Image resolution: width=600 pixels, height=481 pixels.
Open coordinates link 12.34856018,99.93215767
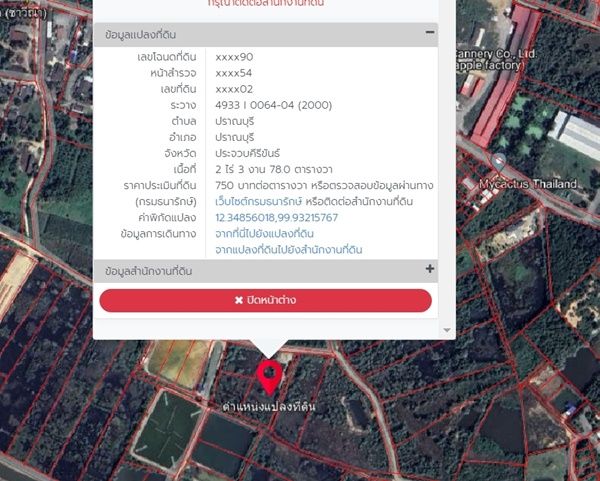point(276,217)
